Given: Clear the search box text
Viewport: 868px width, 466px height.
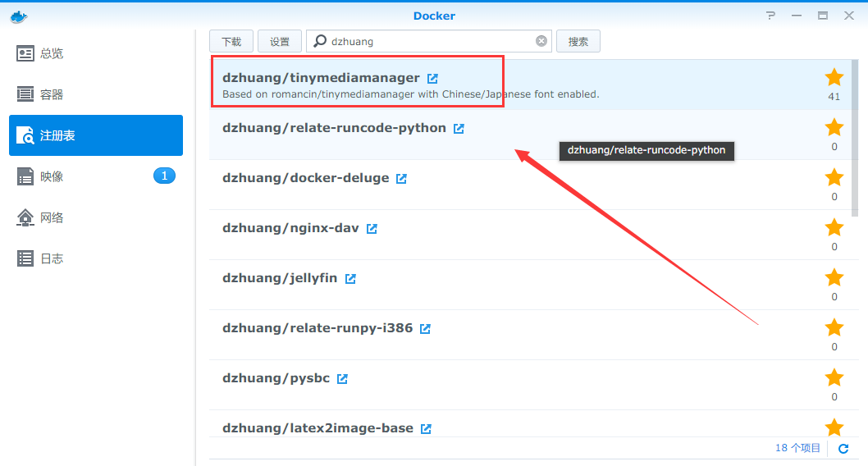Looking at the screenshot, I should (541, 41).
